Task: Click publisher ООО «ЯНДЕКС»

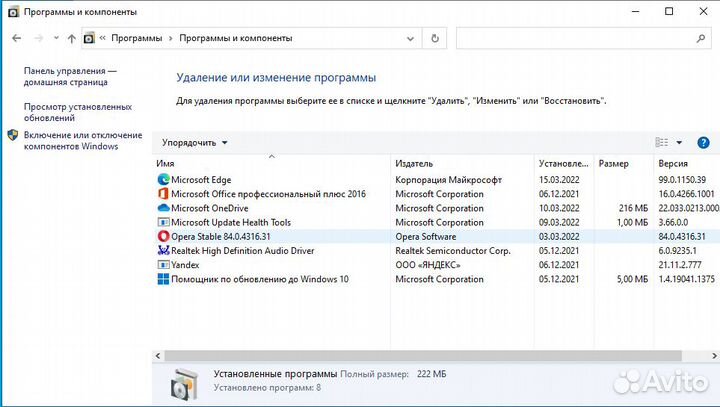Action: click(428, 265)
